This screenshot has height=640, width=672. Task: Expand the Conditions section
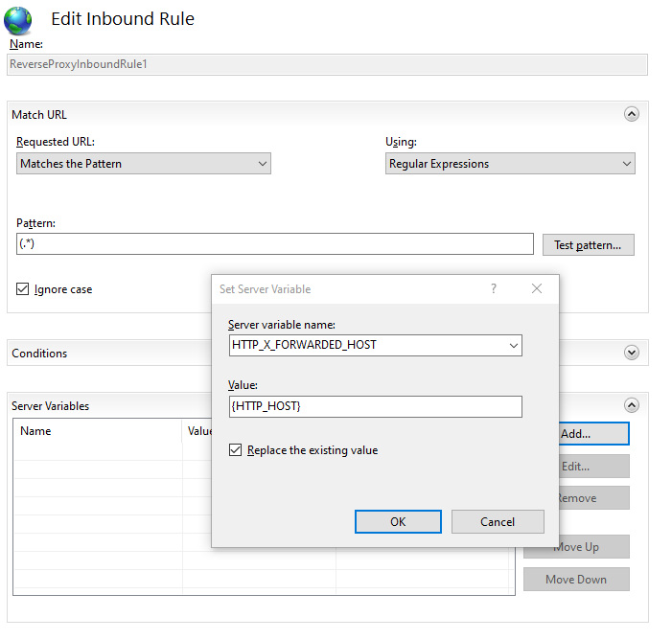tap(632, 353)
